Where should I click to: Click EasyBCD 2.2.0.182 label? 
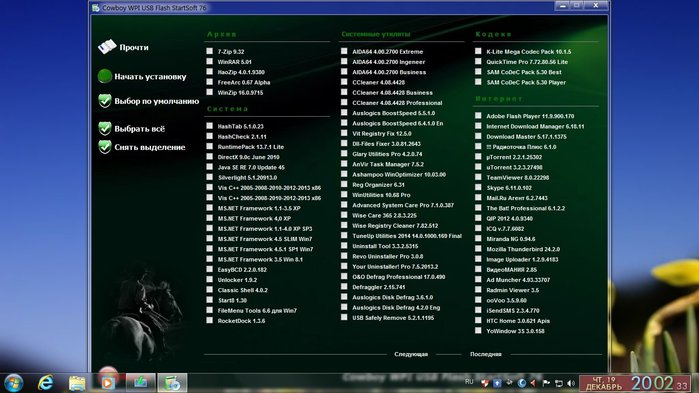pyautogui.click(x=242, y=270)
